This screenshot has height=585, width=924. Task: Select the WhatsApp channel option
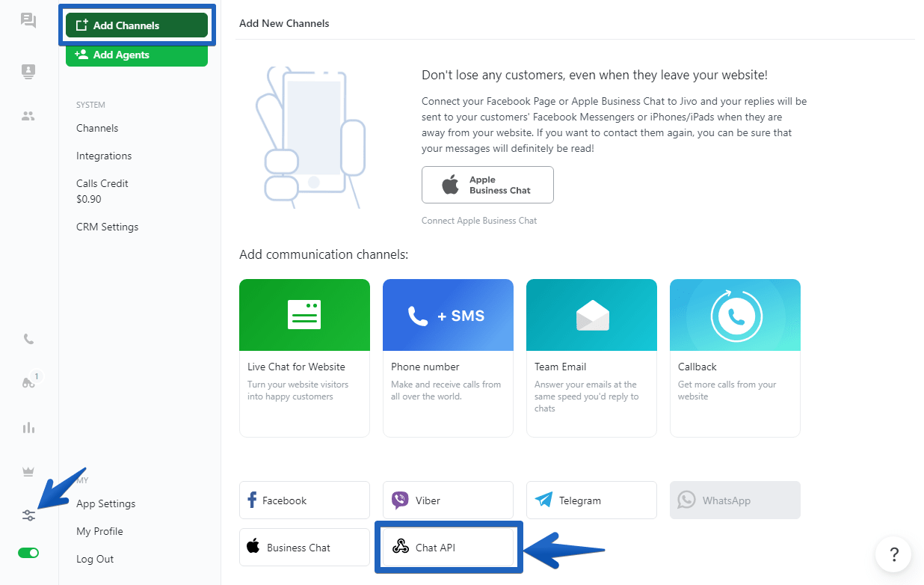tap(735, 500)
